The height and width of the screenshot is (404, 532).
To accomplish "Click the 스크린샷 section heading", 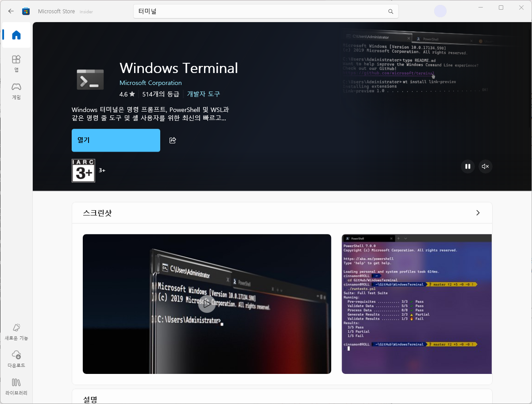I will pos(97,213).
